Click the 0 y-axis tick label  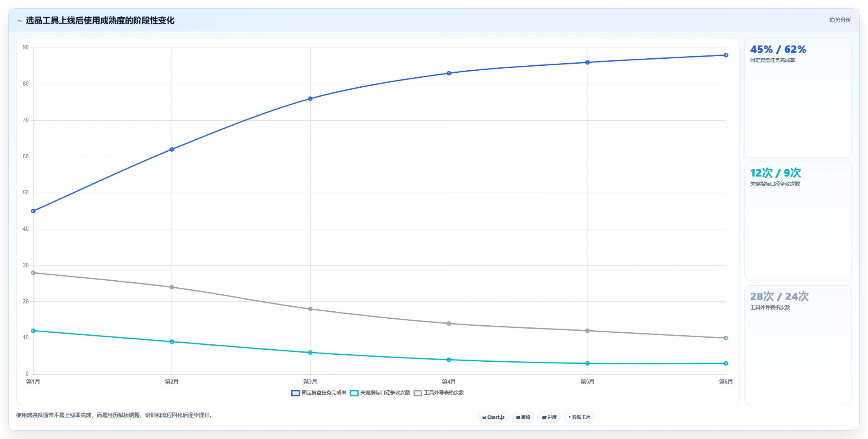(x=27, y=374)
